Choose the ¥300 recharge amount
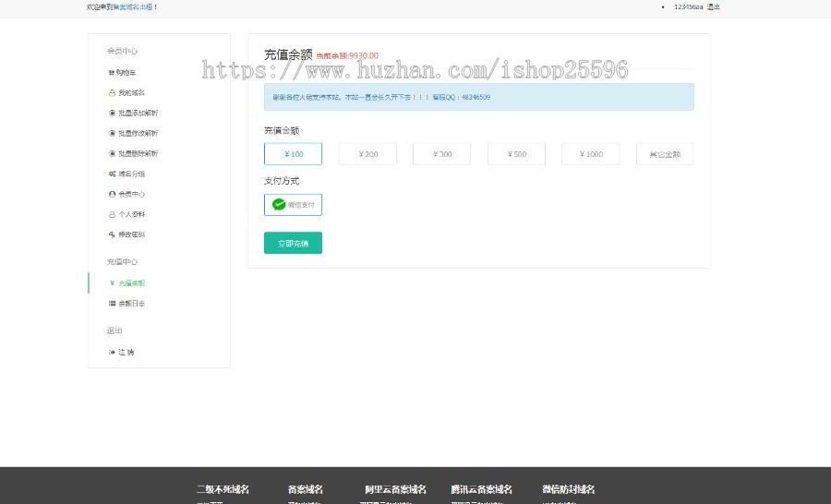The width and height of the screenshot is (831, 504). point(442,154)
